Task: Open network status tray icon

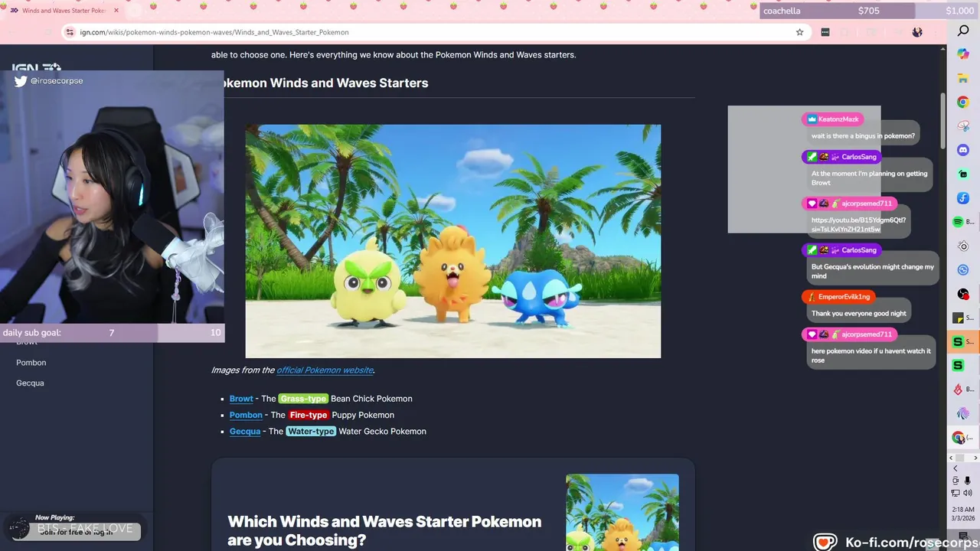Action: point(955,493)
